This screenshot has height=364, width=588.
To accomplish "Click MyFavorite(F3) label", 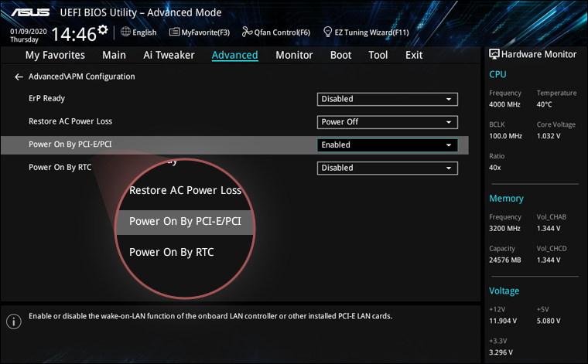I will pos(206,32).
